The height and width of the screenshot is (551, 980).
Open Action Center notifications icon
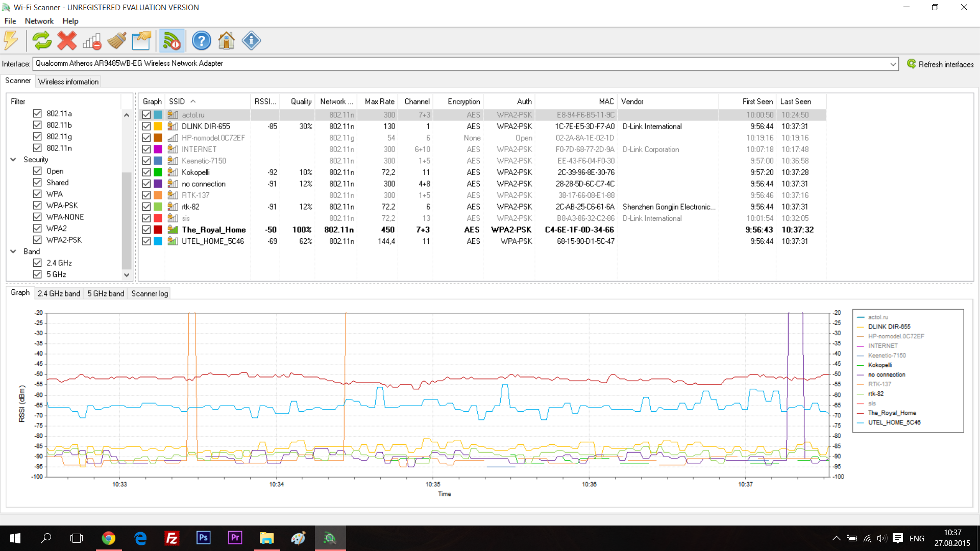[898, 538]
